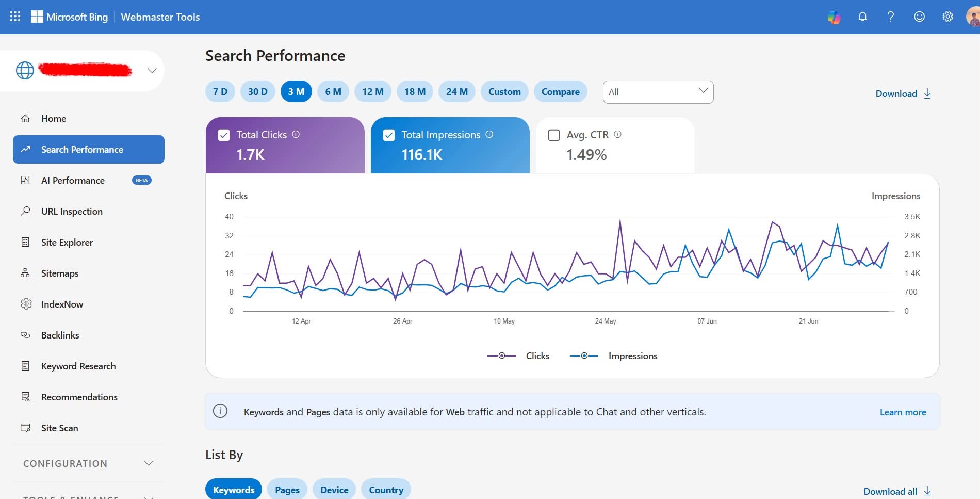Select the 30 D time range
Screen dimensions: 980x499
tap(258, 91)
